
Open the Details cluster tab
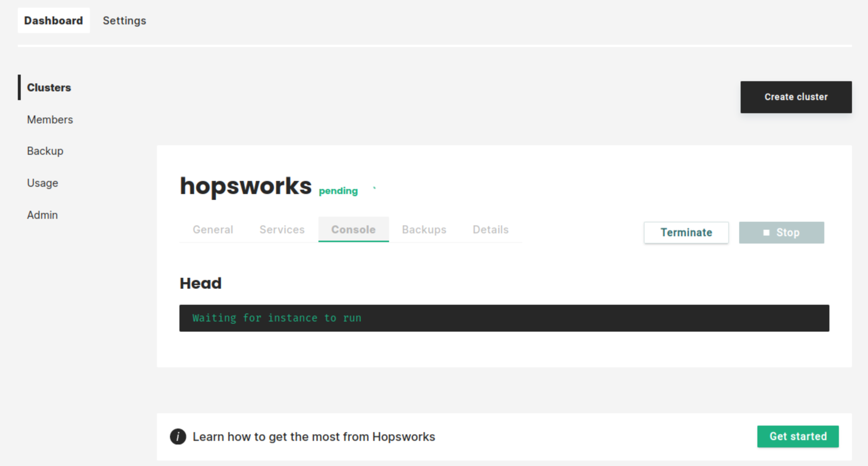[x=491, y=229]
